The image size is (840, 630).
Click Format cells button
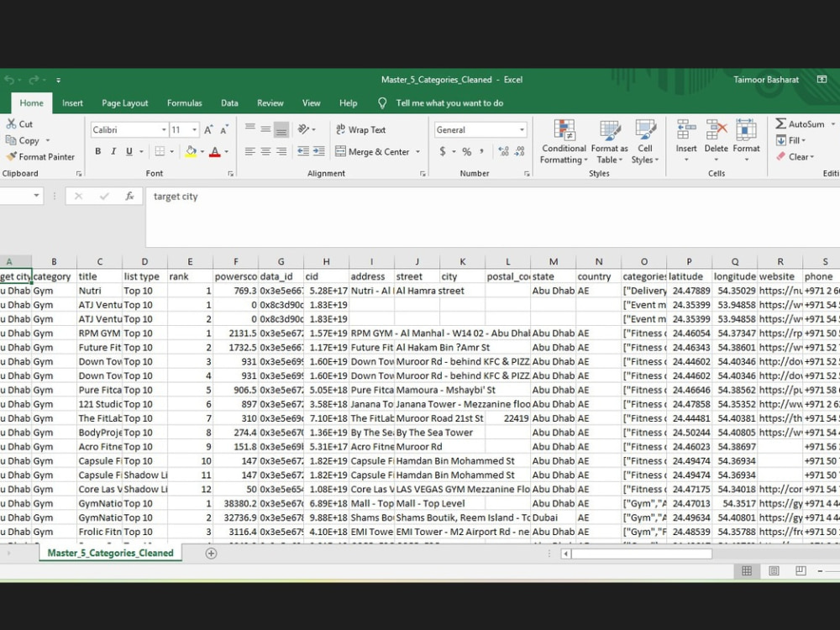pos(746,141)
